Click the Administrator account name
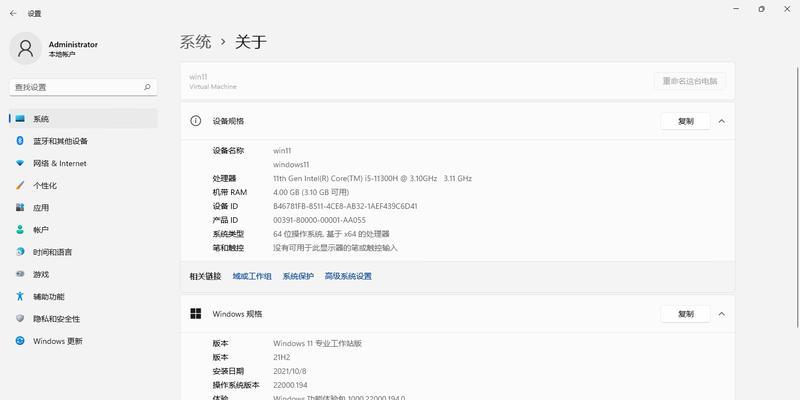 [x=73, y=44]
